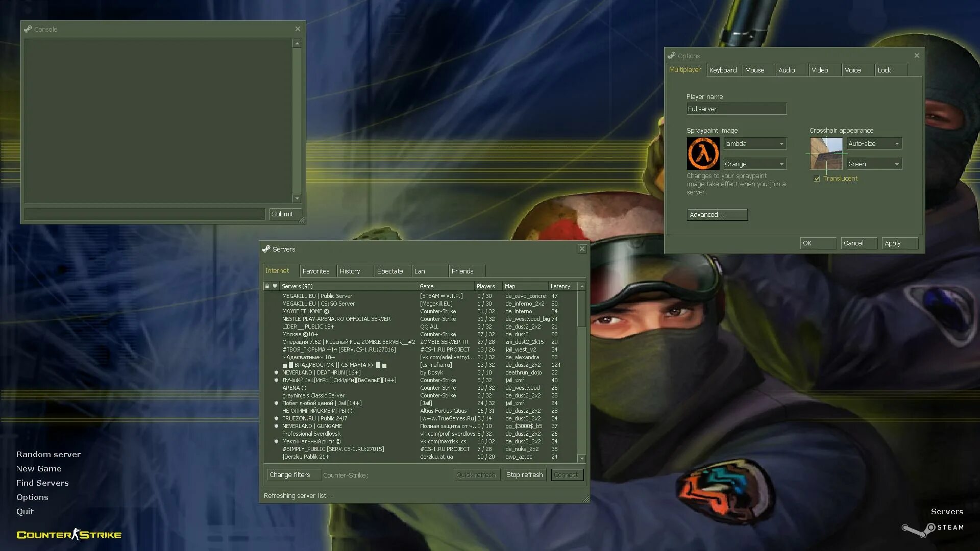
Task: Open the lambda spraypaint image dropdown
Action: point(755,144)
